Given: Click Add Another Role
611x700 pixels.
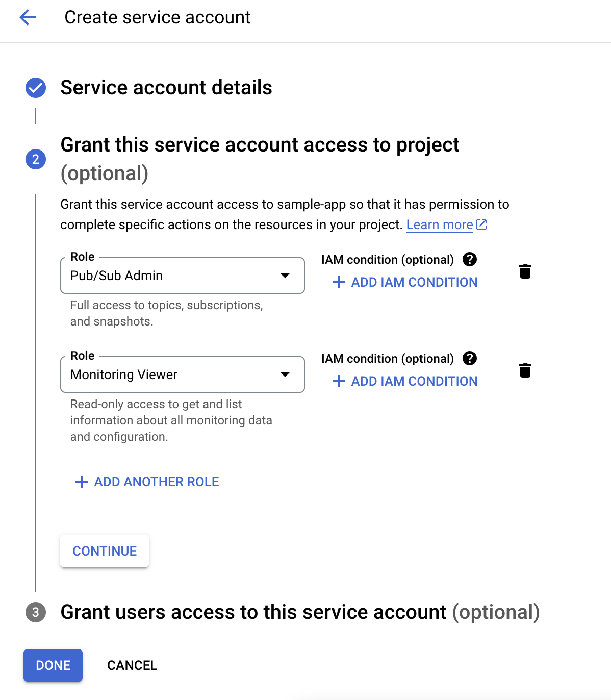Looking at the screenshot, I should coord(147,482).
